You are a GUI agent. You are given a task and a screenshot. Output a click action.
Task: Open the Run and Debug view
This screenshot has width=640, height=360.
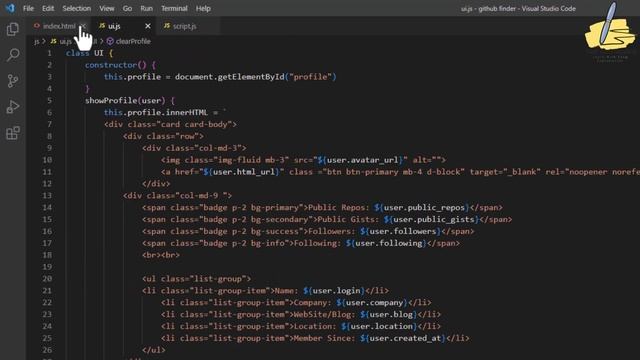coord(13,107)
